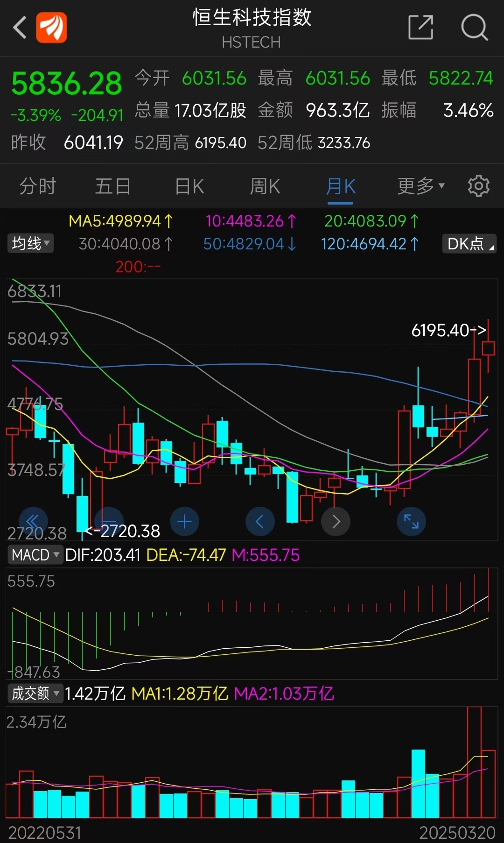Tap the 2720.38 low marker on chart

[x=123, y=531]
